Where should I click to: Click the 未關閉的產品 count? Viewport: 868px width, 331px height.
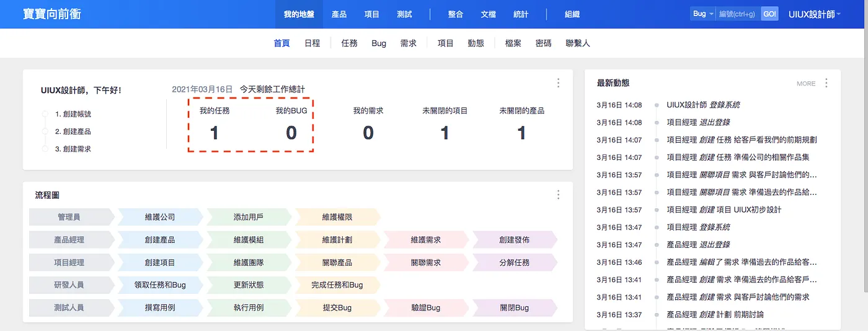521,133
